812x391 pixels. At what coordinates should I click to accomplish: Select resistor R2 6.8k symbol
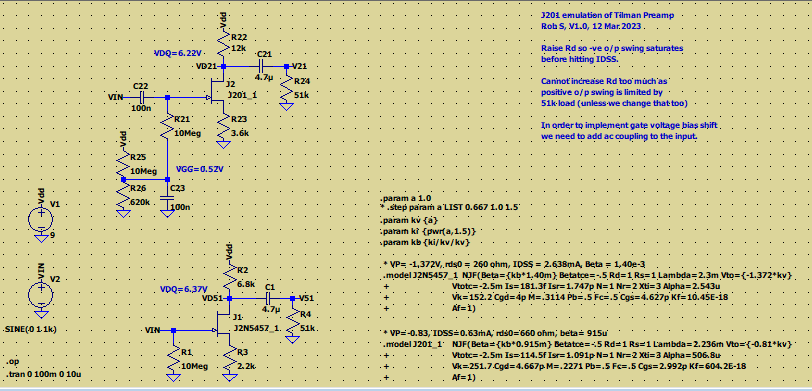coord(229,277)
